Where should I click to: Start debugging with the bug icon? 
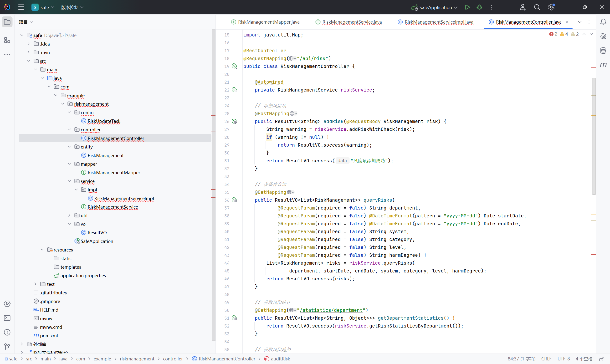click(x=479, y=7)
